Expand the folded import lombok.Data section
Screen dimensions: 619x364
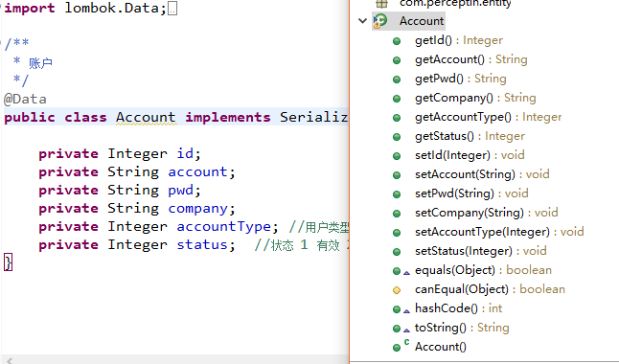click(172, 9)
